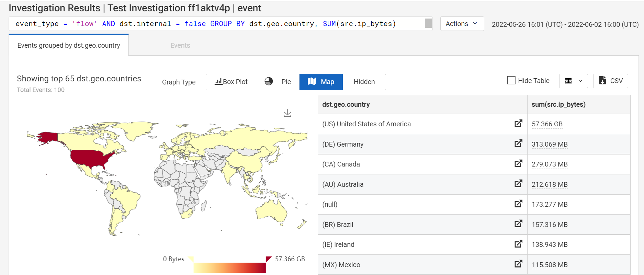Image resolution: width=644 pixels, height=275 pixels.
Task: Open Ireland row external link icon
Action: pos(518,244)
